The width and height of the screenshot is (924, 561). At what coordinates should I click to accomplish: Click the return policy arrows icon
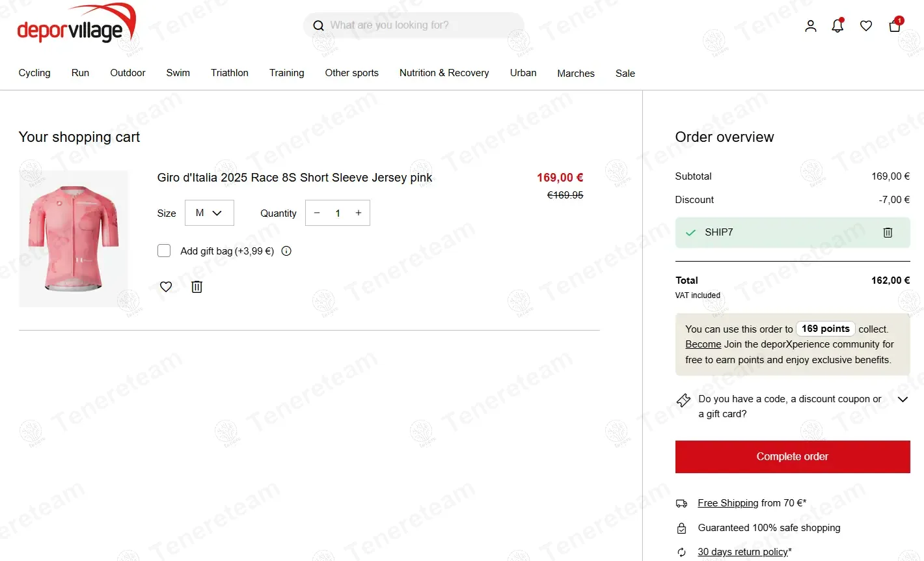pyautogui.click(x=681, y=552)
